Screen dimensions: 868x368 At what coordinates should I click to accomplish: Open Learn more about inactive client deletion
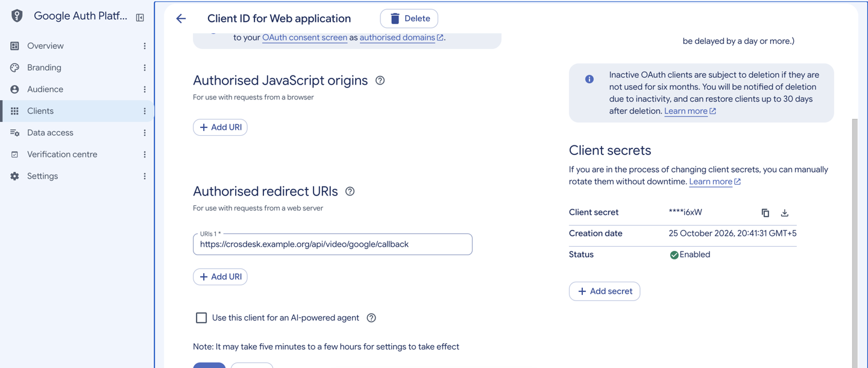[x=690, y=111]
